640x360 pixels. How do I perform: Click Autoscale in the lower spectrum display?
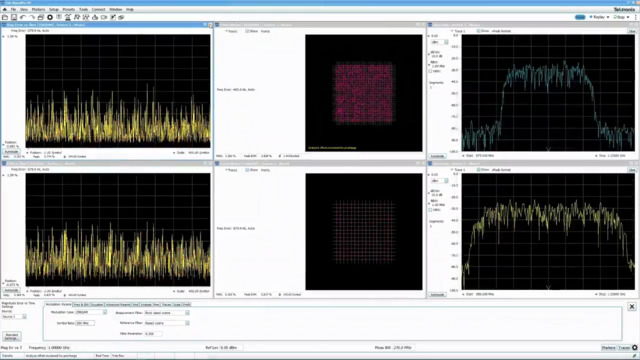[x=437, y=294]
